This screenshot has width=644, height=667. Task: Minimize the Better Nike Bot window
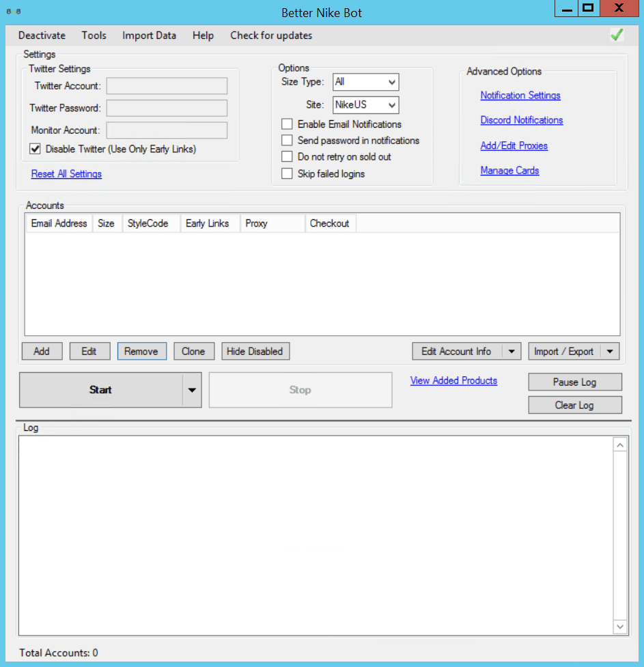coord(567,8)
